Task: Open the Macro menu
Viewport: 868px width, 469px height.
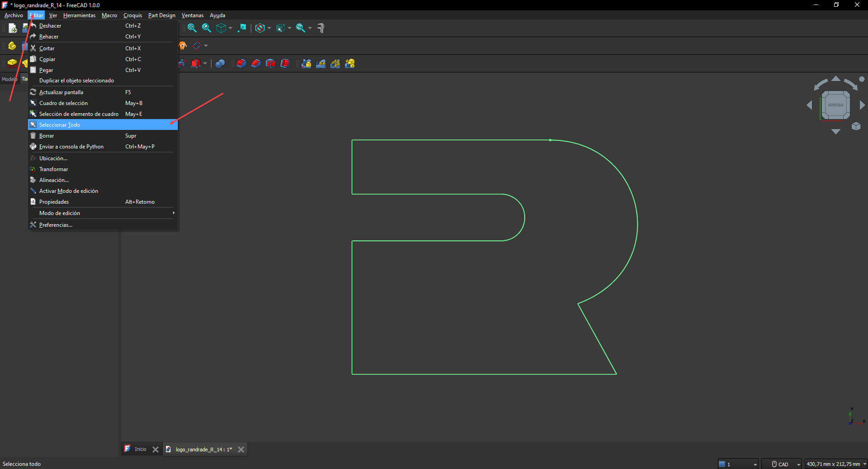Action: (x=109, y=15)
